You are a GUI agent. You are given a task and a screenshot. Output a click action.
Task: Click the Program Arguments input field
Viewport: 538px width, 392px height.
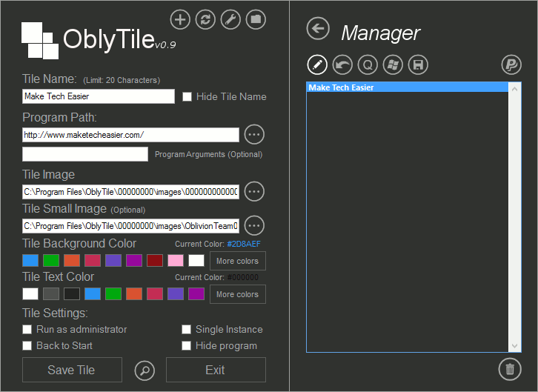(85, 154)
